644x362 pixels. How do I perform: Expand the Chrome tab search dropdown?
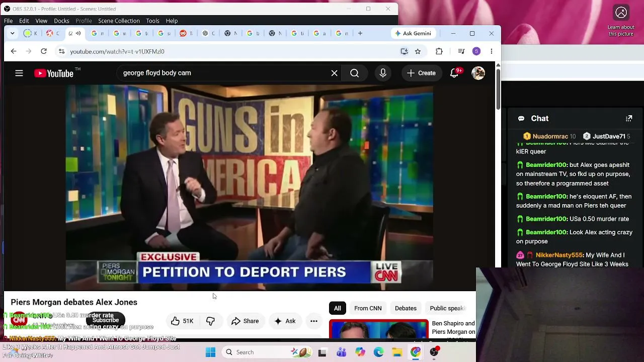tap(13, 34)
